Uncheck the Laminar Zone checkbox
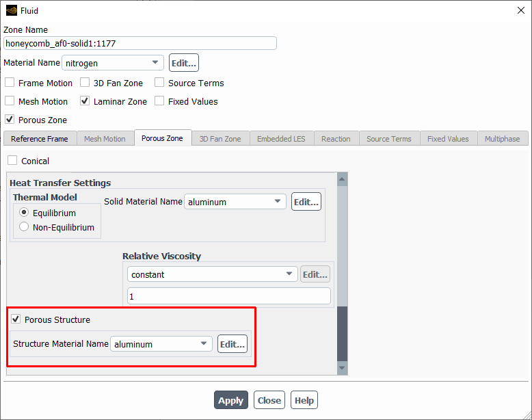 tap(85, 101)
